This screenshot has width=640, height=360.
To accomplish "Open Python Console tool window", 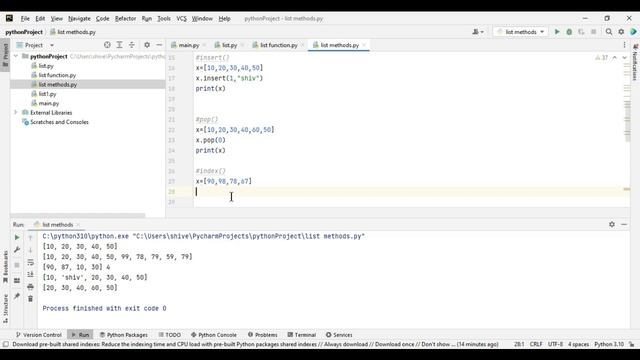I will coord(214,335).
